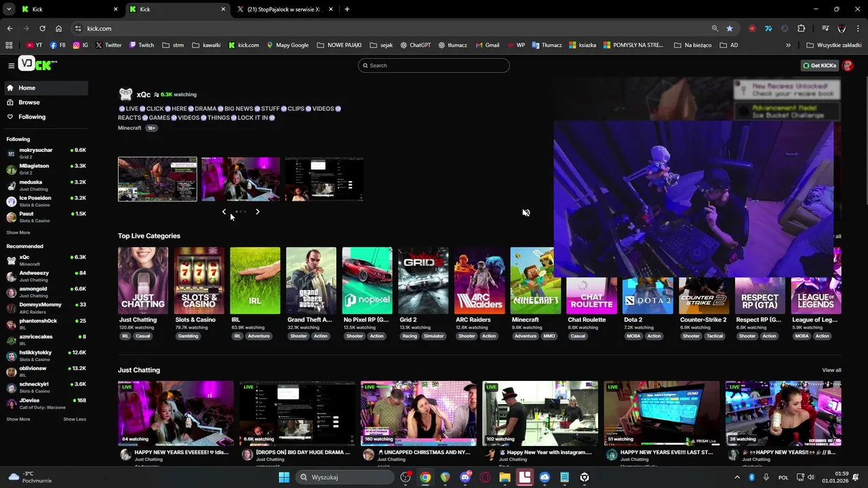
Task: Select the second featured carousel thumbnail
Action: pos(241,180)
